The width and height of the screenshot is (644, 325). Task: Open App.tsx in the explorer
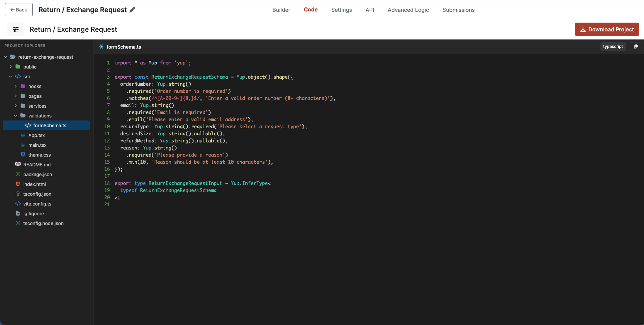(x=36, y=135)
